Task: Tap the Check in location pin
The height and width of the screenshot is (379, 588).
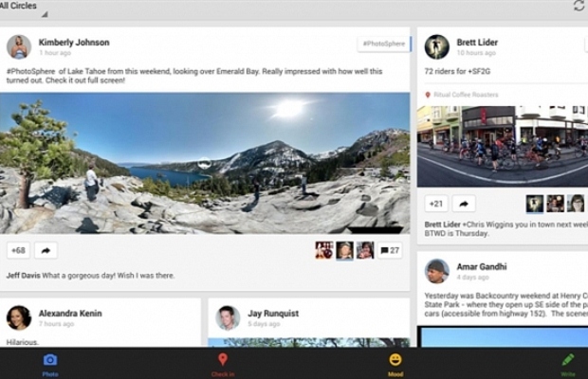Action: click(x=222, y=360)
